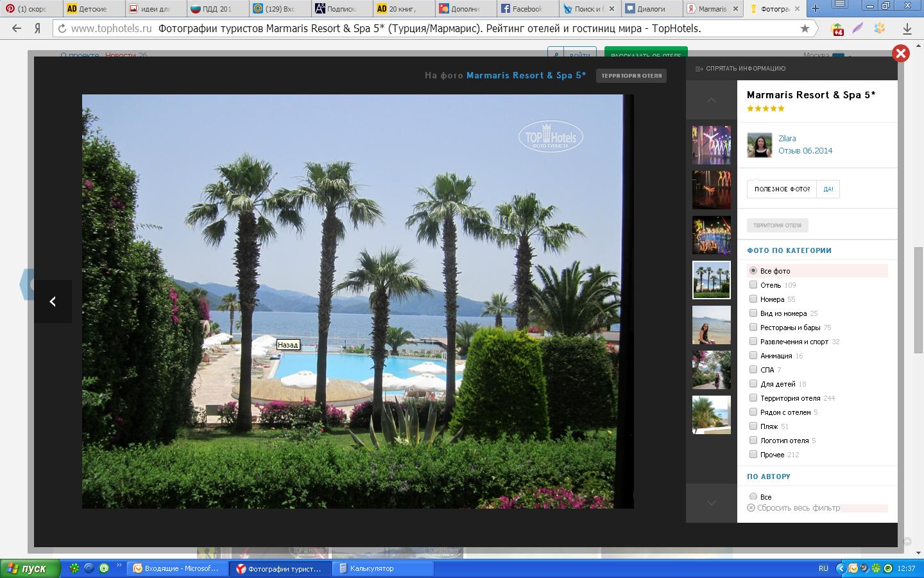Viewport: 924px width, 578px height.
Task: Check the 'Для детей' category checkbox
Action: 753,383
